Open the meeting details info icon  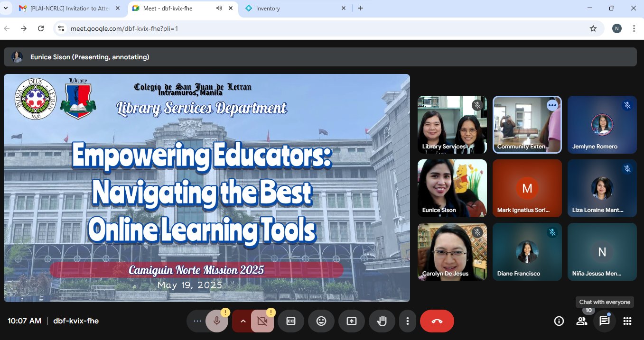tap(559, 321)
